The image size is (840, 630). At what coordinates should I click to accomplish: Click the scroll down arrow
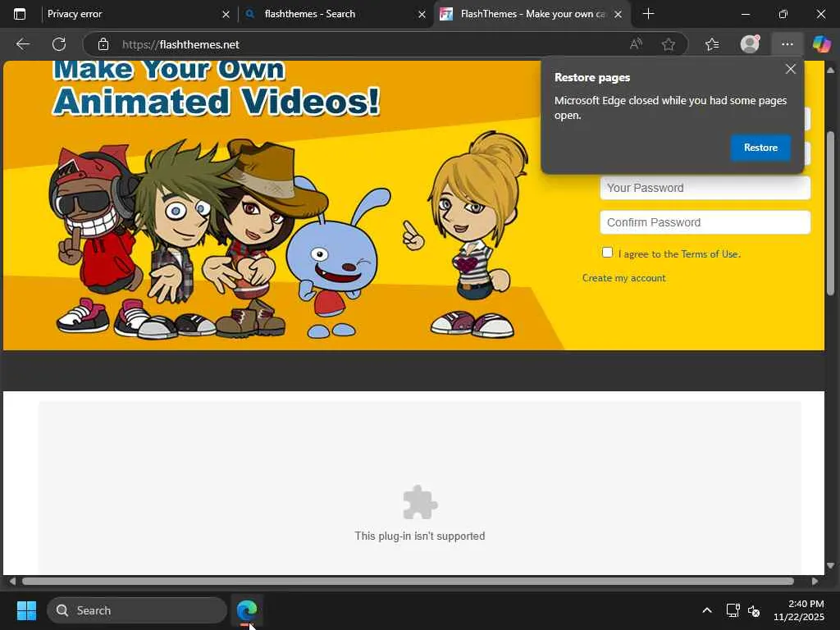[830, 566]
